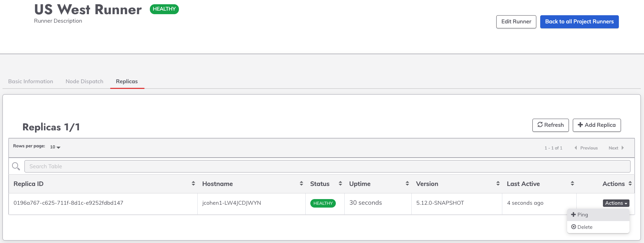Screen dimensions: 644x243
Task: Open the Rows per page dropdown
Action: pyautogui.click(x=55, y=147)
